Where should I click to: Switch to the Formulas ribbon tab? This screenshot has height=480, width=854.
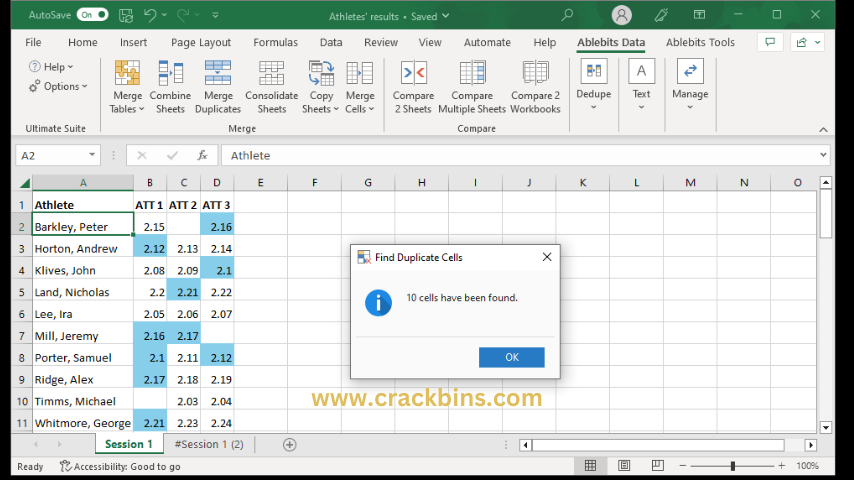pos(275,42)
